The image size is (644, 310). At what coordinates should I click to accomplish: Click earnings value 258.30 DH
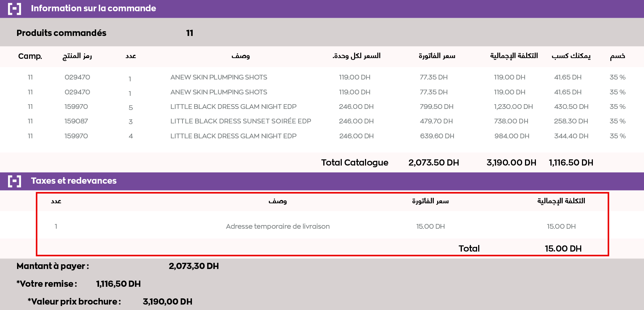(x=571, y=121)
